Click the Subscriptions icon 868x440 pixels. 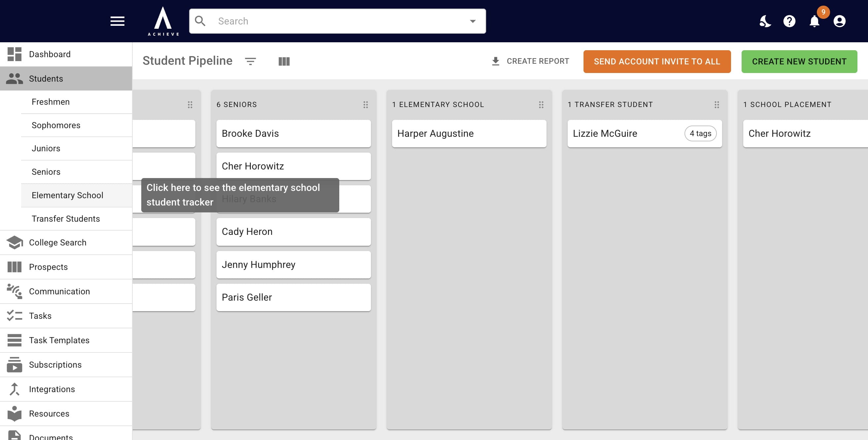point(14,364)
